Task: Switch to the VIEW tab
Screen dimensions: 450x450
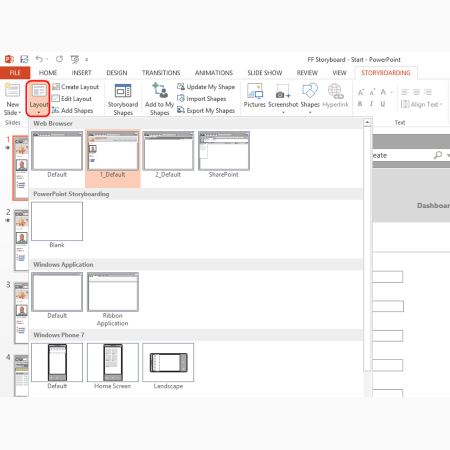Action: pos(339,73)
